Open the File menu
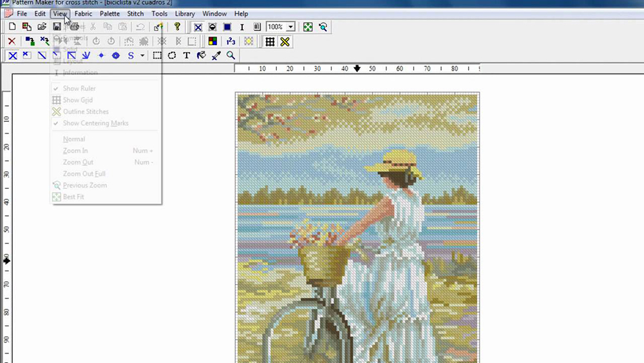 click(x=22, y=14)
